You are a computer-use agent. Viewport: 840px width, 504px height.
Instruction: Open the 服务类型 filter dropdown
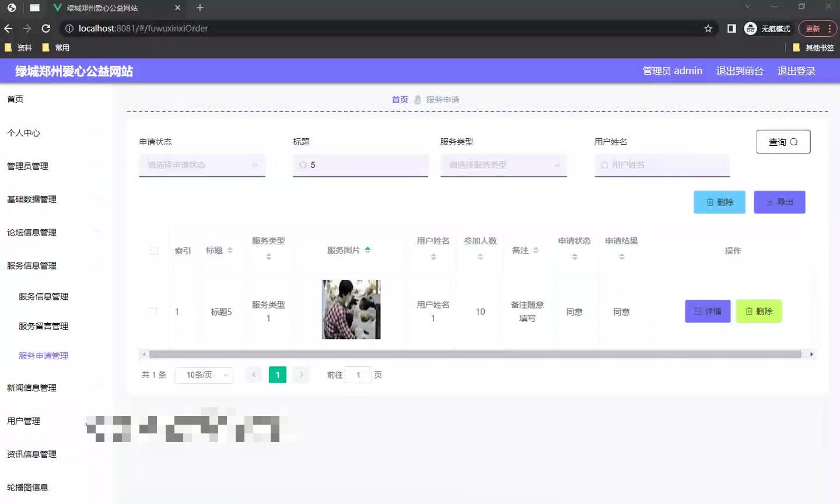click(503, 165)
